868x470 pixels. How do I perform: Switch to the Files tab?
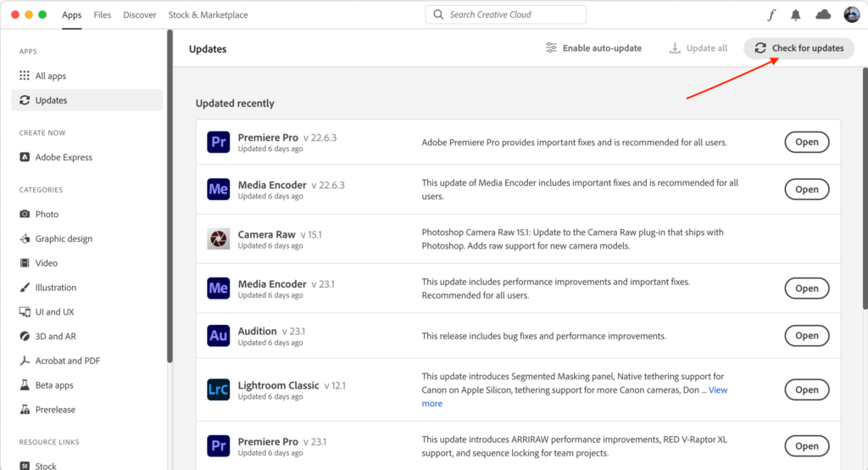pos(102,15)
